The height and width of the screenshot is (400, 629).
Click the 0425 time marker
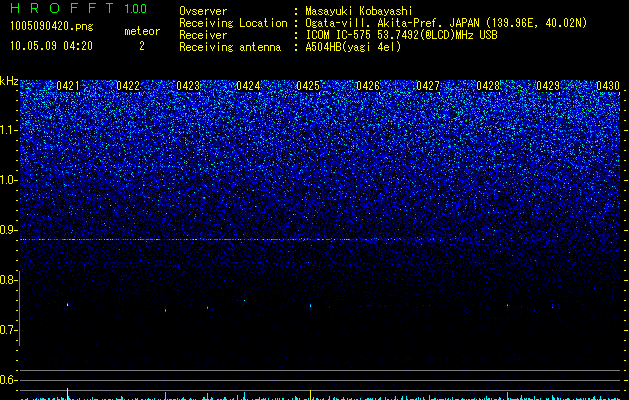(x=308, y=86)
